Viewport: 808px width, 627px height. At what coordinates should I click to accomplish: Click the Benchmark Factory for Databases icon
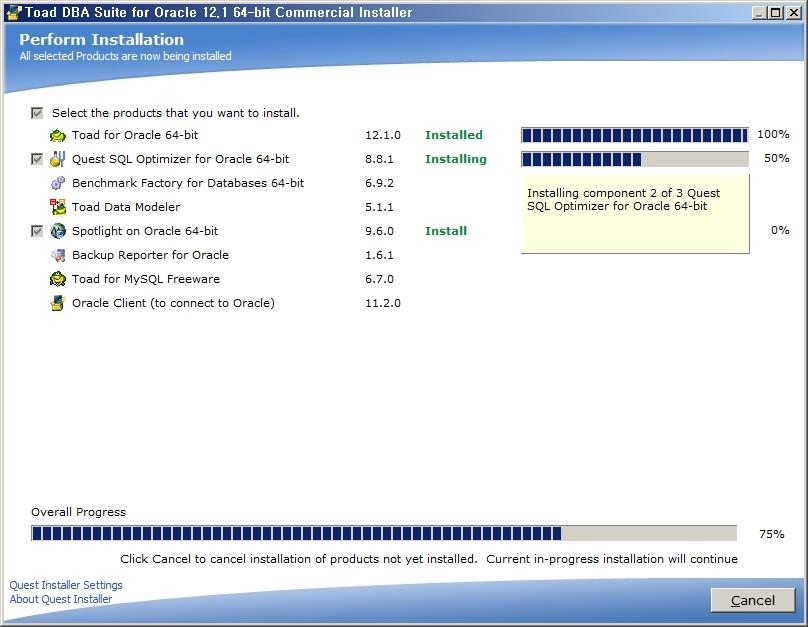pyautogui.click(x=58, y=183)
